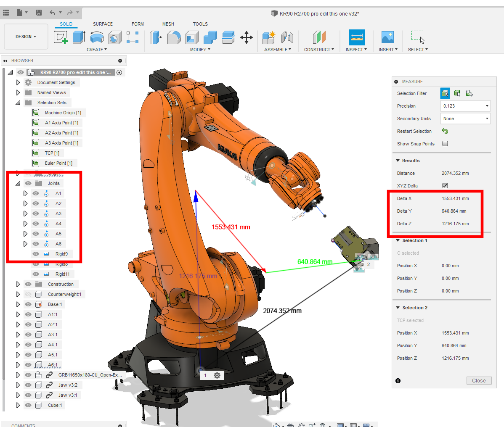Expand the Document Settings node
Viewport: 504px width, 427px height.
[18, 82]
